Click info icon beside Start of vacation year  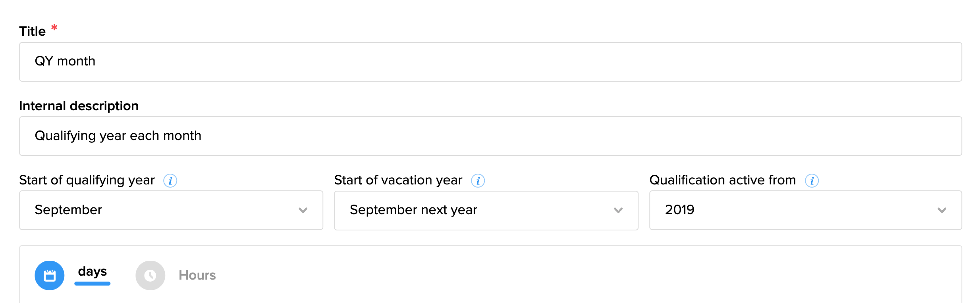coord(478,180)
